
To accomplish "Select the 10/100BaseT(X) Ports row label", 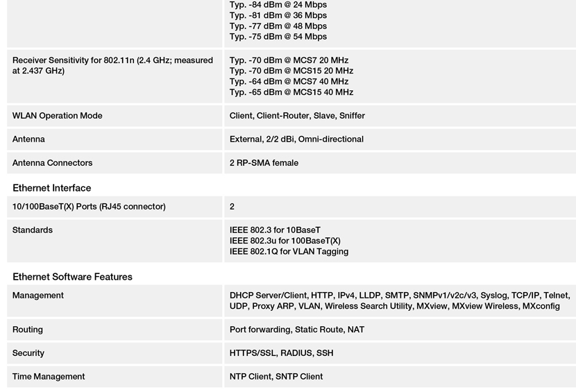I will (x=89, y=207).
